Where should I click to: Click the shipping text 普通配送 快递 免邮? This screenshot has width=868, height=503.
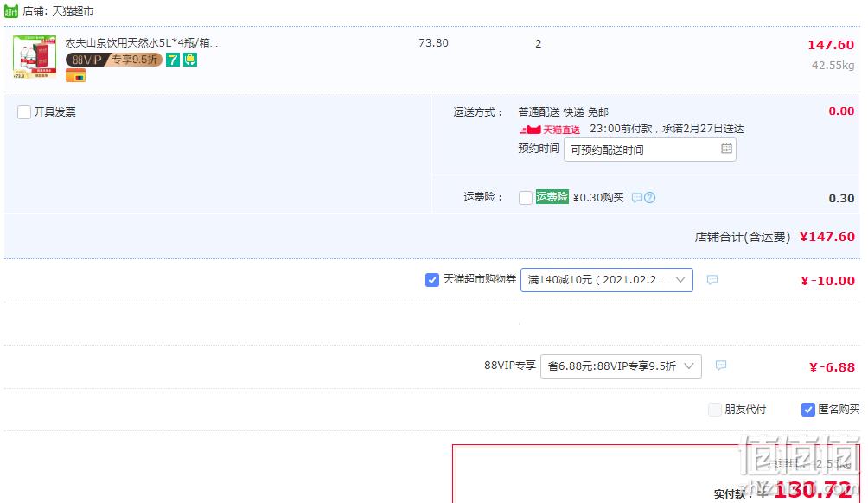(x=564, y=112)
